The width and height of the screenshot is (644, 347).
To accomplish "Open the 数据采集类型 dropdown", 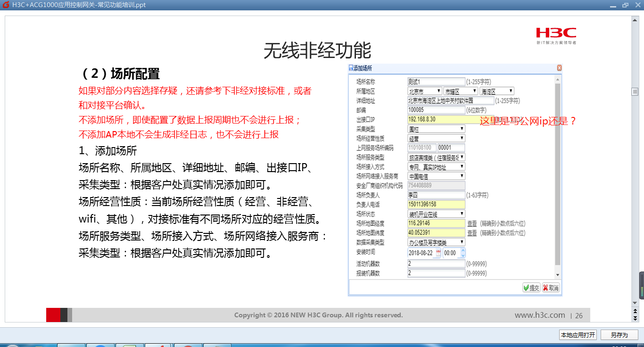I will pos(437,242).
